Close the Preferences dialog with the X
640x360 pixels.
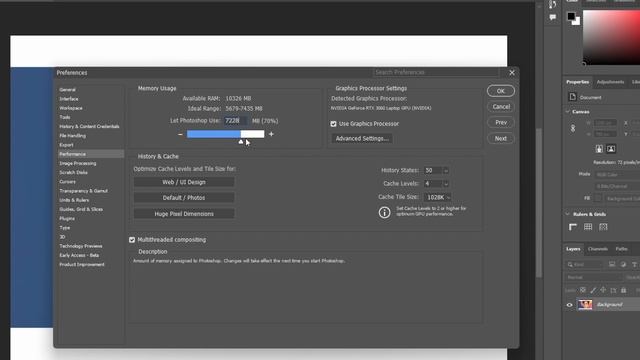[512, 73]
